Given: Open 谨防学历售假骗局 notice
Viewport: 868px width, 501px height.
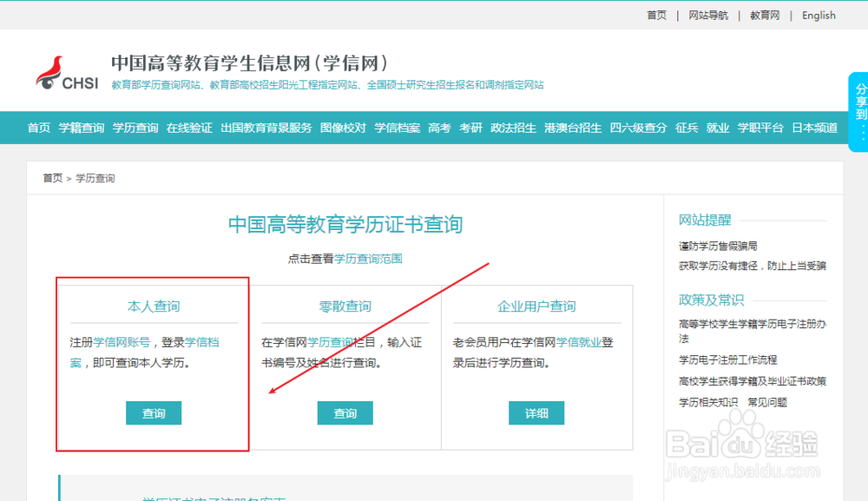Looking at the screenshot, I should coord(718,246).
